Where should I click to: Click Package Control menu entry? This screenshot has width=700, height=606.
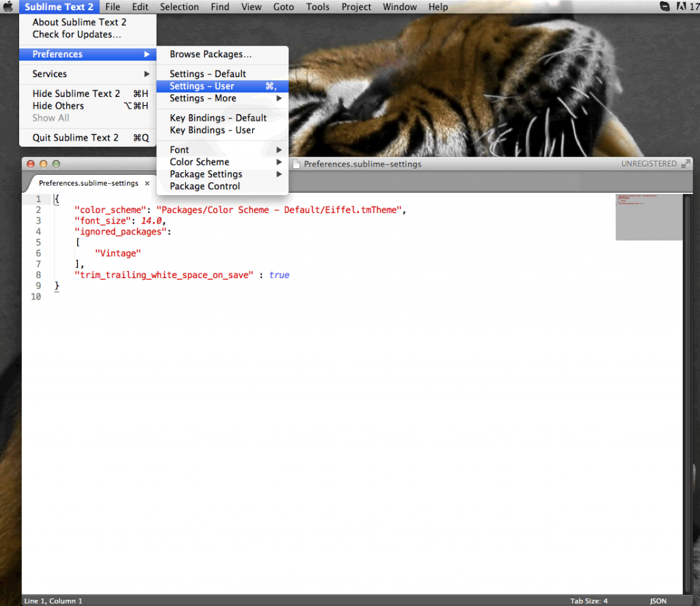(205, 187)
